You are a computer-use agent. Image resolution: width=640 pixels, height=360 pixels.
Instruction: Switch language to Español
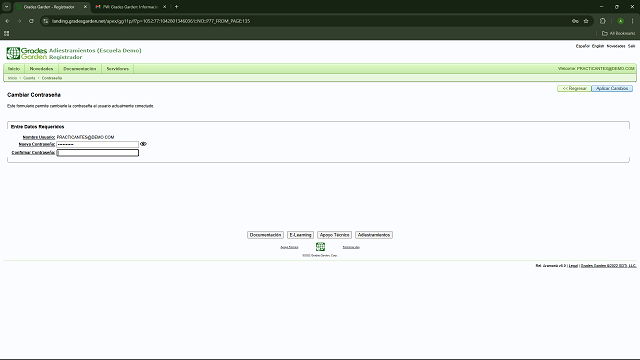(582, 46)
